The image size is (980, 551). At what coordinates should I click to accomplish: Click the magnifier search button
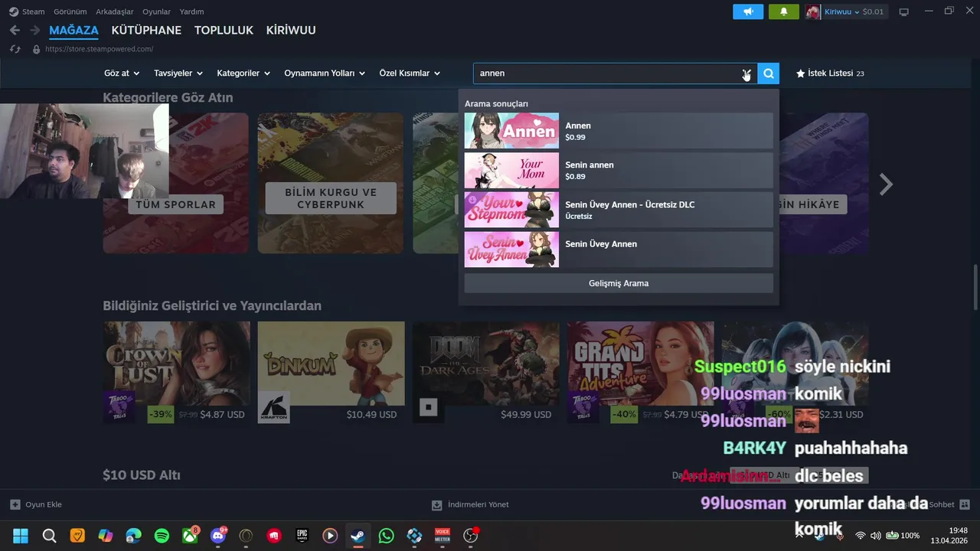pos(769,73)
